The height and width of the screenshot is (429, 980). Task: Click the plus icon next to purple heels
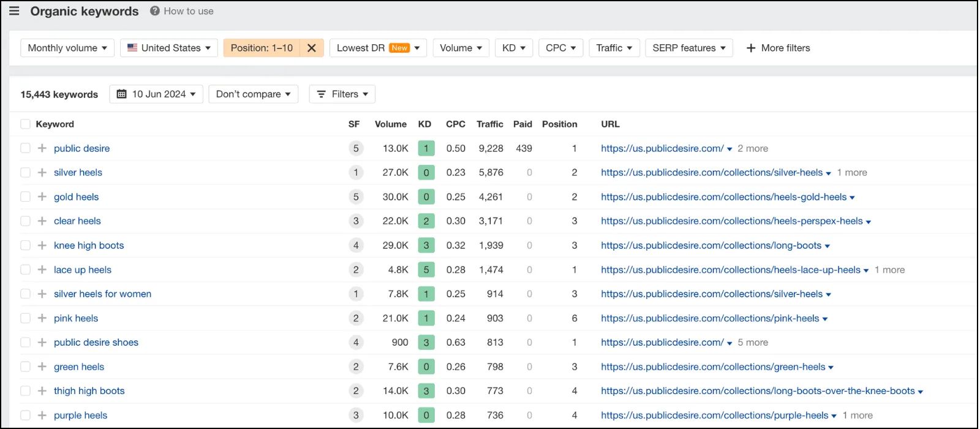pos(42,416)
